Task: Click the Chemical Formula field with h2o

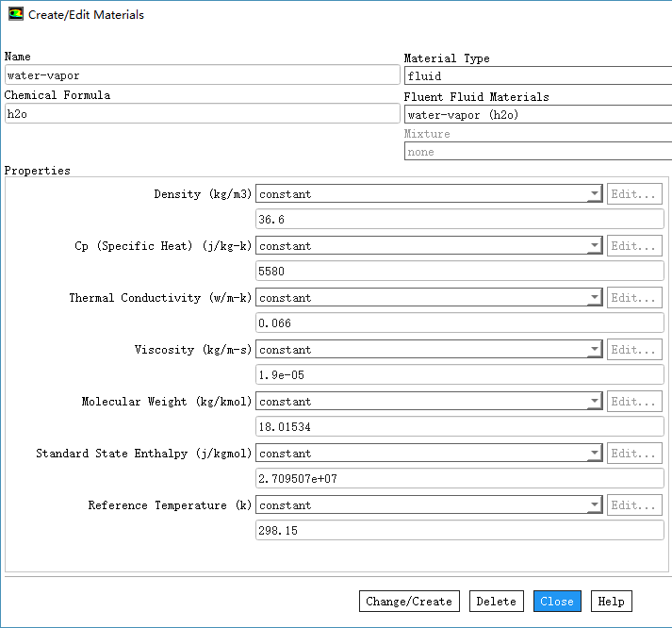Action: coord(202,113)
